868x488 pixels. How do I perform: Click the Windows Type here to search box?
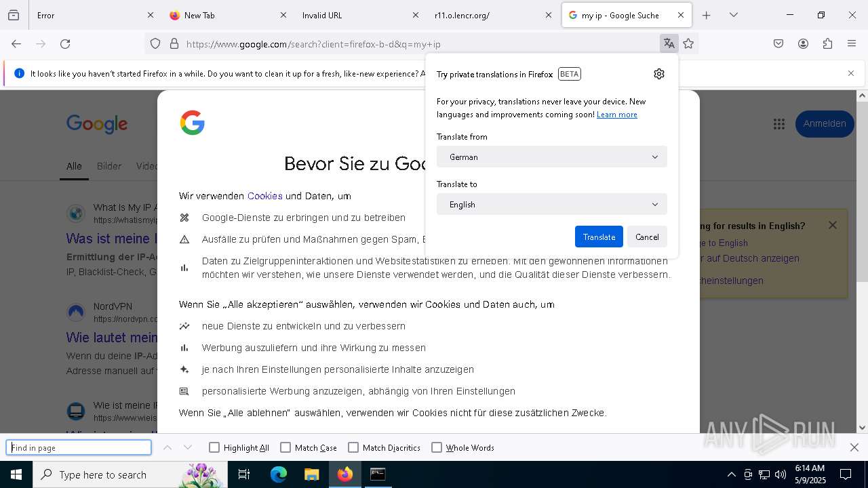click(129, 474)
